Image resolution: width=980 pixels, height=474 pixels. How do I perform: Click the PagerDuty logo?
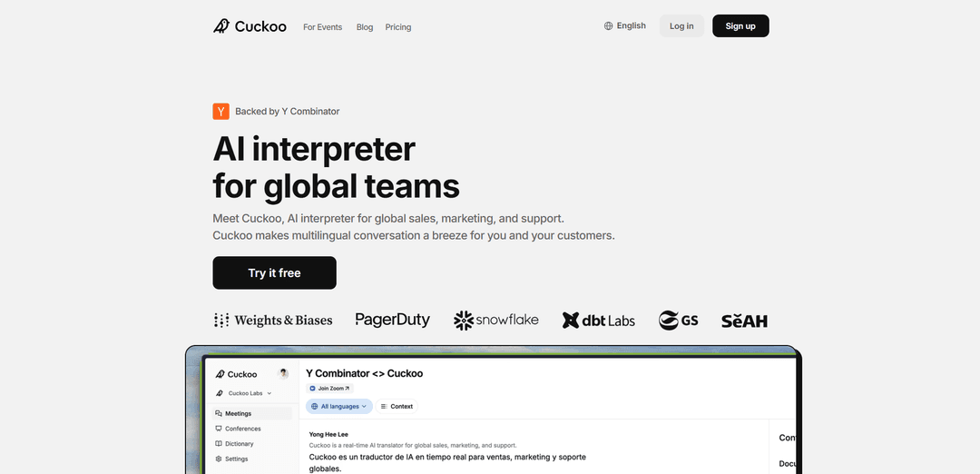[x=393, y=321]
